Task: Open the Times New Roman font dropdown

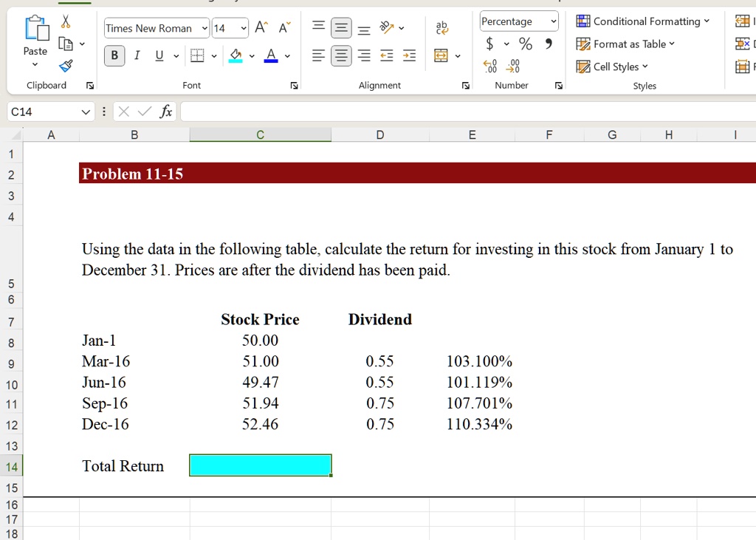Action: pyautogui.click(x=205, y=29)
